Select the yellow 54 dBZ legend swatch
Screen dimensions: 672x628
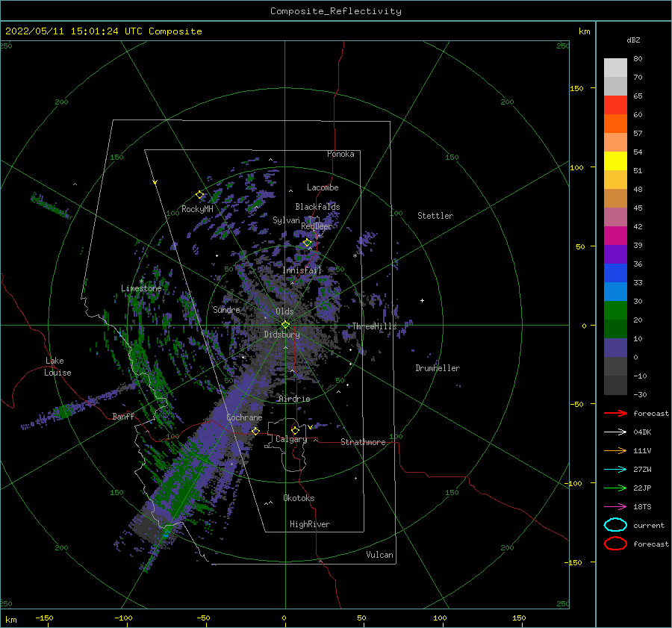click(615, 161)
